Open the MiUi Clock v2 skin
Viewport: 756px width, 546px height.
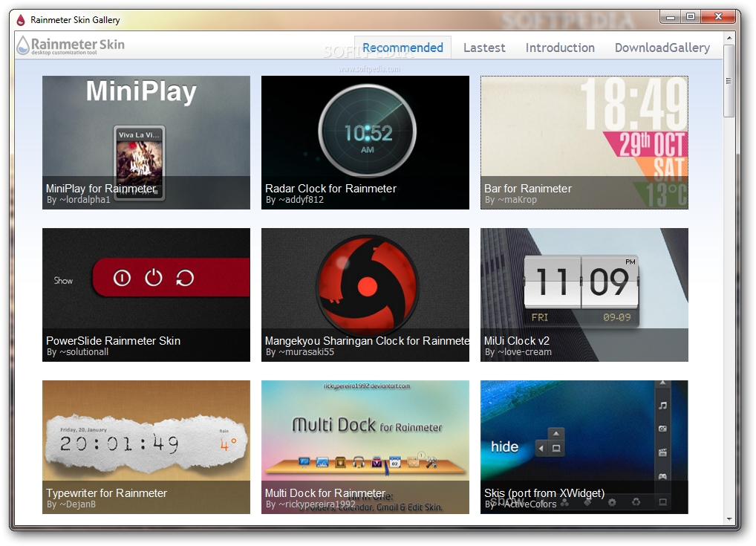pos(584,295)
